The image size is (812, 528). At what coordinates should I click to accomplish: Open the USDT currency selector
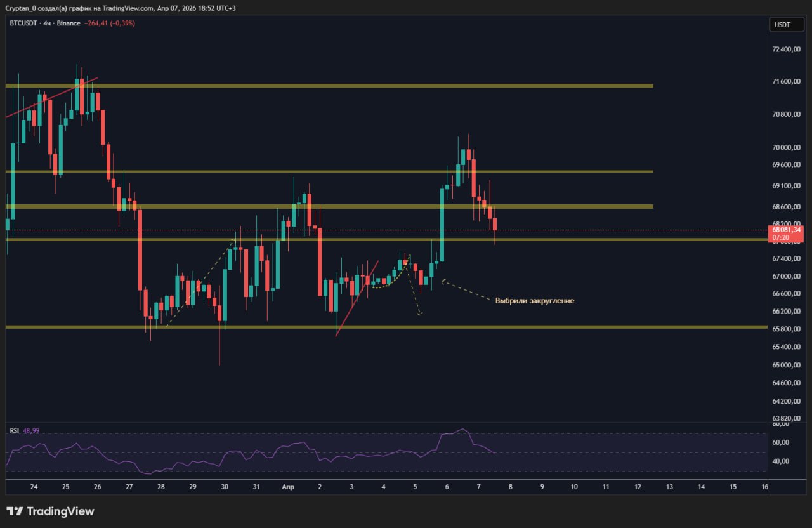tap(782, 25)
